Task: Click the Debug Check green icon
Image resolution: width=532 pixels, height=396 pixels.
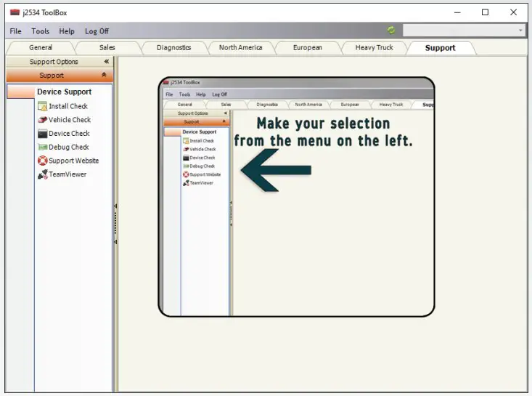Action: (42, 147)
